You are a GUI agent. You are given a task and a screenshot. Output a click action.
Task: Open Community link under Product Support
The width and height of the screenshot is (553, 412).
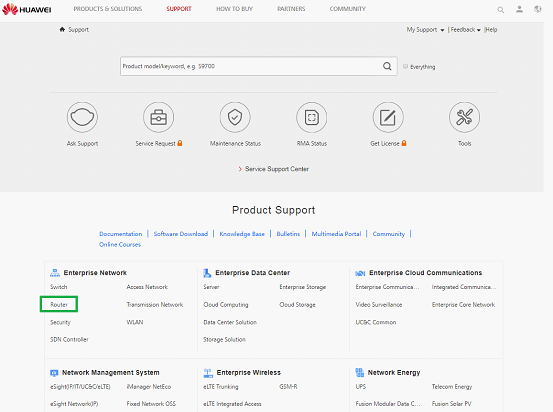[x=389, y=234]
